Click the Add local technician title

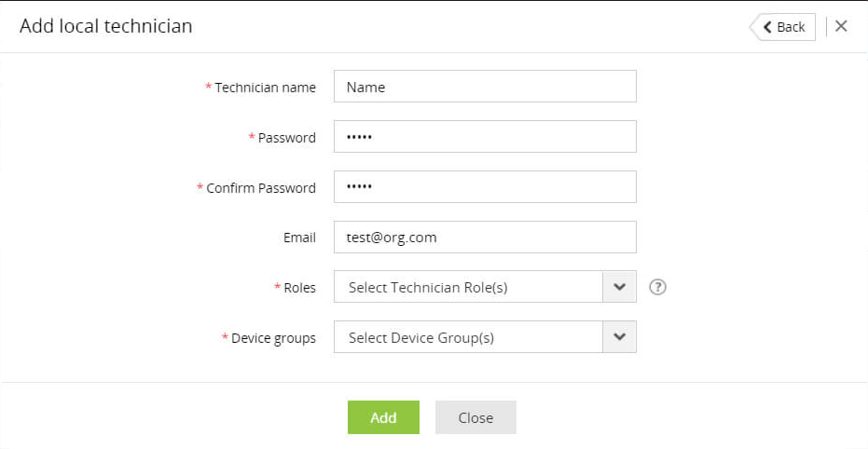[x=106, y=26]
